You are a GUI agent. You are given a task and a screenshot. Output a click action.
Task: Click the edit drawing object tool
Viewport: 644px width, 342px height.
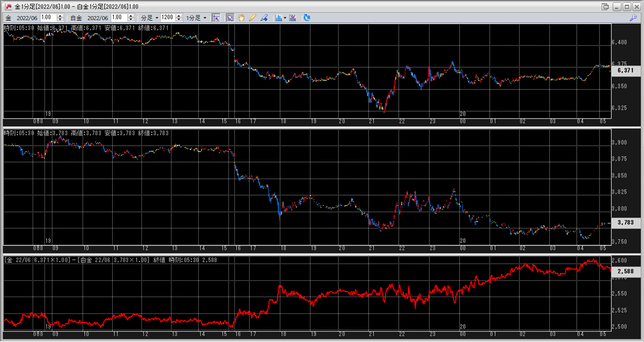(x=264, y=18)
